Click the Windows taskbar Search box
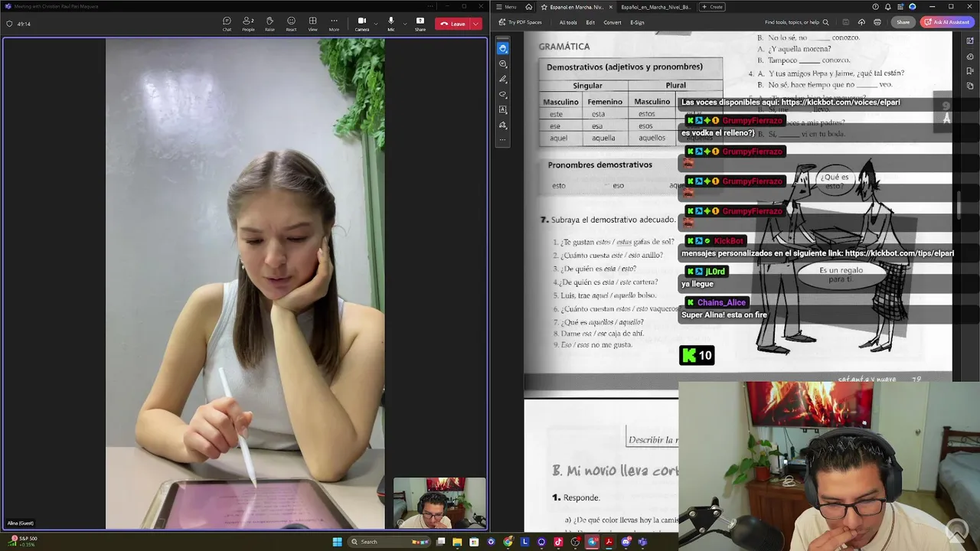980x551 pixels. point(388,542)
